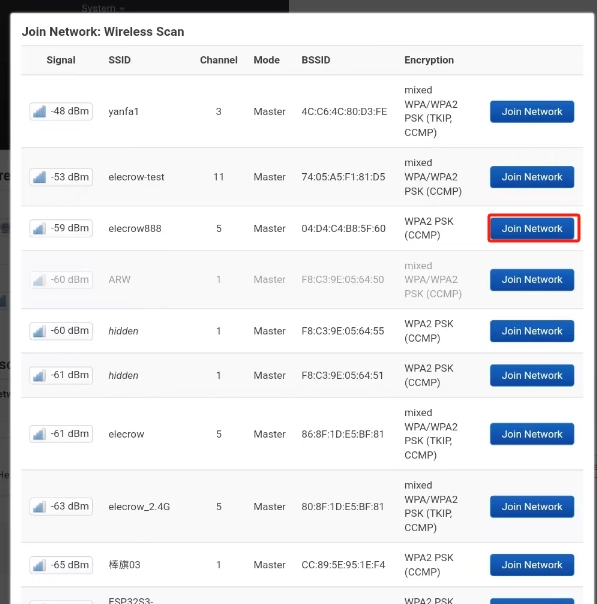Click the -48 dBm signal badge for yanfa1

click(61, 111)
